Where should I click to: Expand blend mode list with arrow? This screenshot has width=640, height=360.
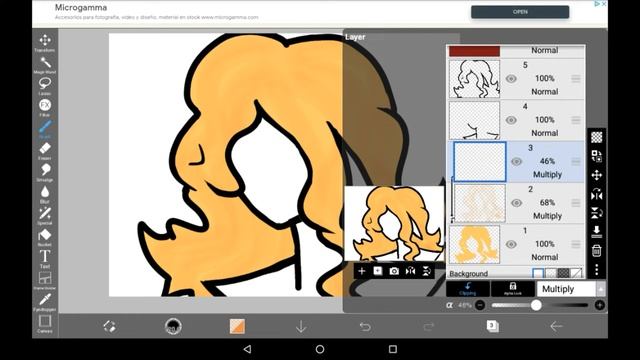601,289
